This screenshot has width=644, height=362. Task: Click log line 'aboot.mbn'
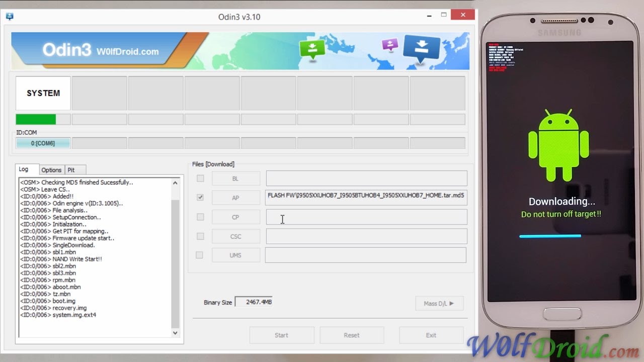66,287
